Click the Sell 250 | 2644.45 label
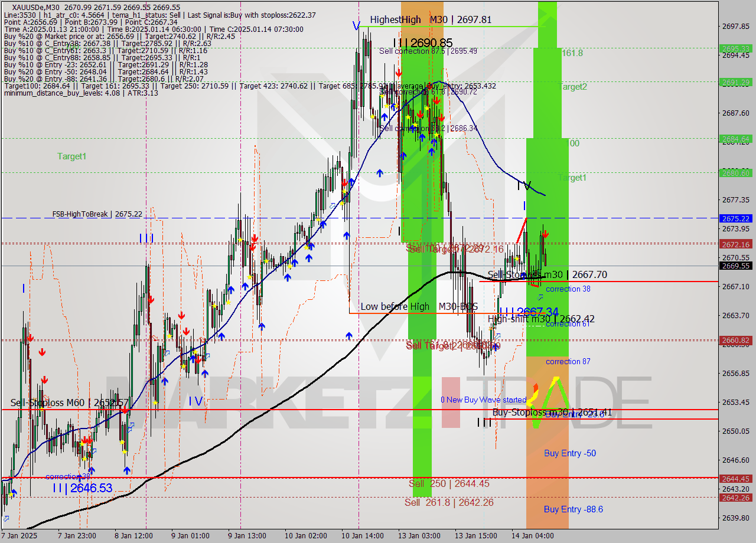Image resolution: width=756 pixels, height=543 pixels. point(449,483)
